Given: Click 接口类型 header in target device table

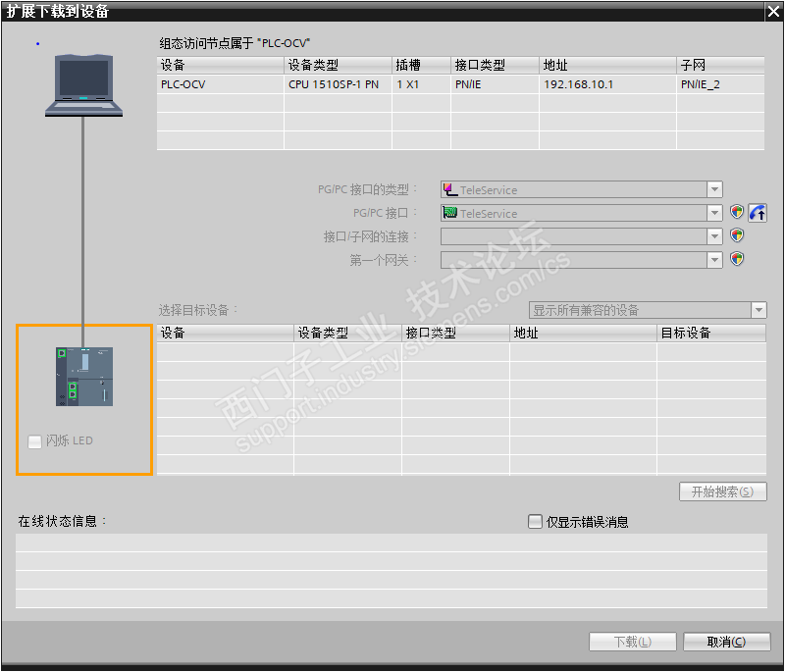Looking at the screenshot, I should tap(455, 333).
